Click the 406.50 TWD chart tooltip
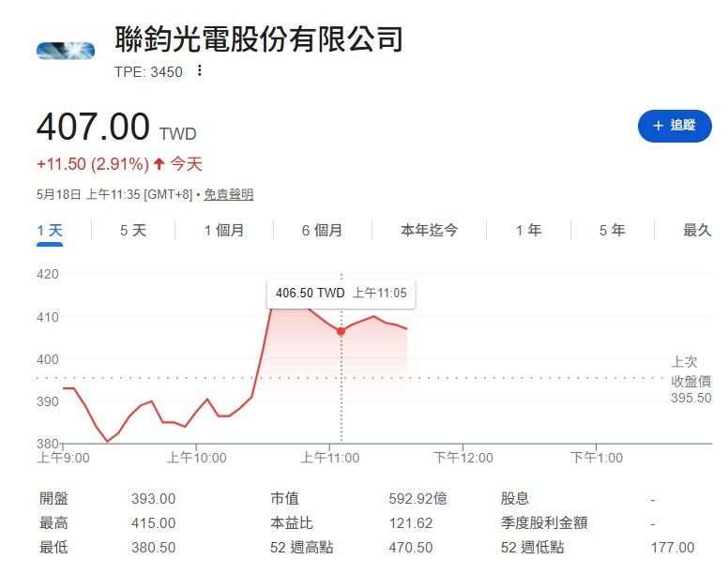Image resolution: width=728 pixels, height=574 pixels. click(x=341, y=294)
